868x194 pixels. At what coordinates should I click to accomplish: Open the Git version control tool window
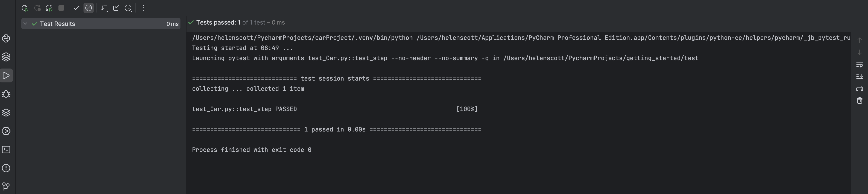(6, 186)
